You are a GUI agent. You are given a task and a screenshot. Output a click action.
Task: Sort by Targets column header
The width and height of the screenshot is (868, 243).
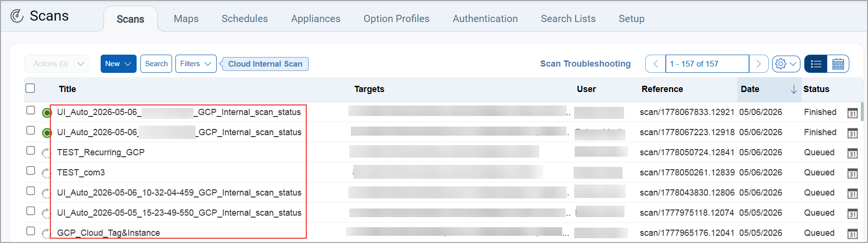pos(369,89)
